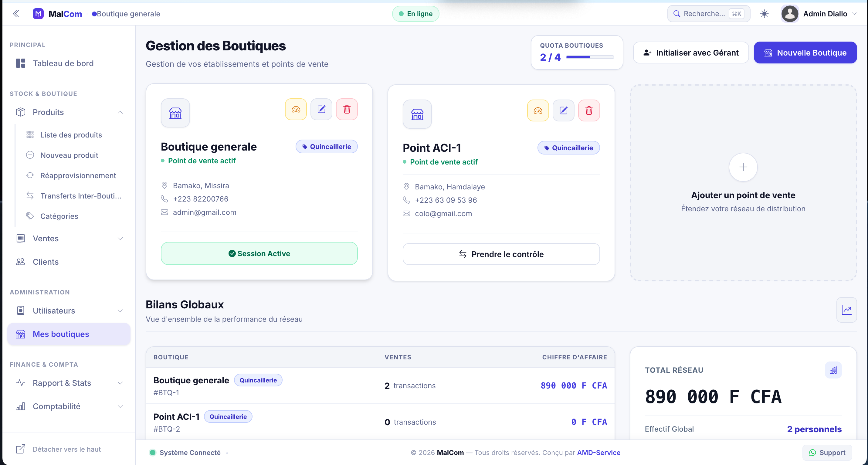Screen dimensions: 868x465
Task: Delete the Point ACI-1 shop
Action: pos(589,110)
